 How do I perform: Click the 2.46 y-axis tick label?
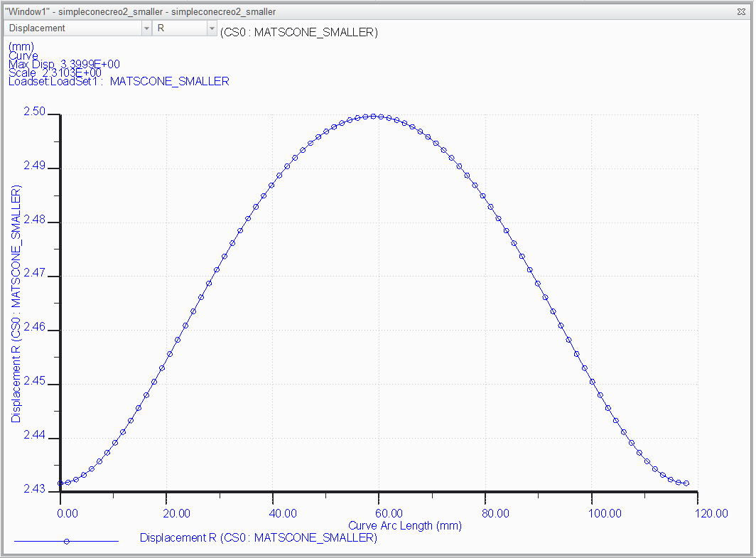[x=34, y=327]
